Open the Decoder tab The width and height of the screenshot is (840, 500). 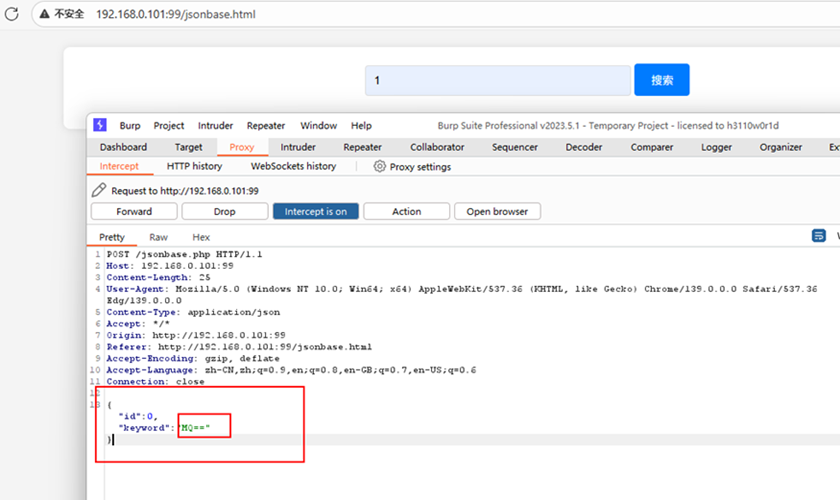pyautogui.click(x=584, y=147)
